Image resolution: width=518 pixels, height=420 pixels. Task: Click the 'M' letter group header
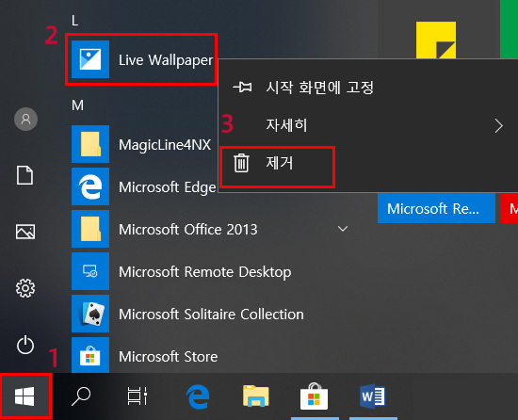[77, 105]
